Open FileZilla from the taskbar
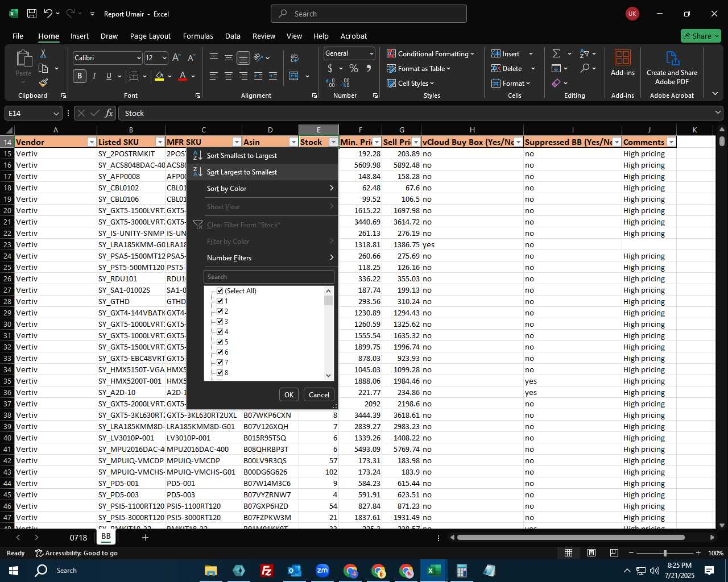 (266, 570)
